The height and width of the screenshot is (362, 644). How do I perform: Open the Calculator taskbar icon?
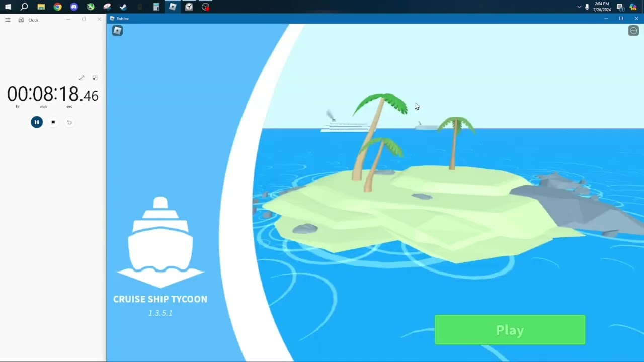[x=156, y=7]
